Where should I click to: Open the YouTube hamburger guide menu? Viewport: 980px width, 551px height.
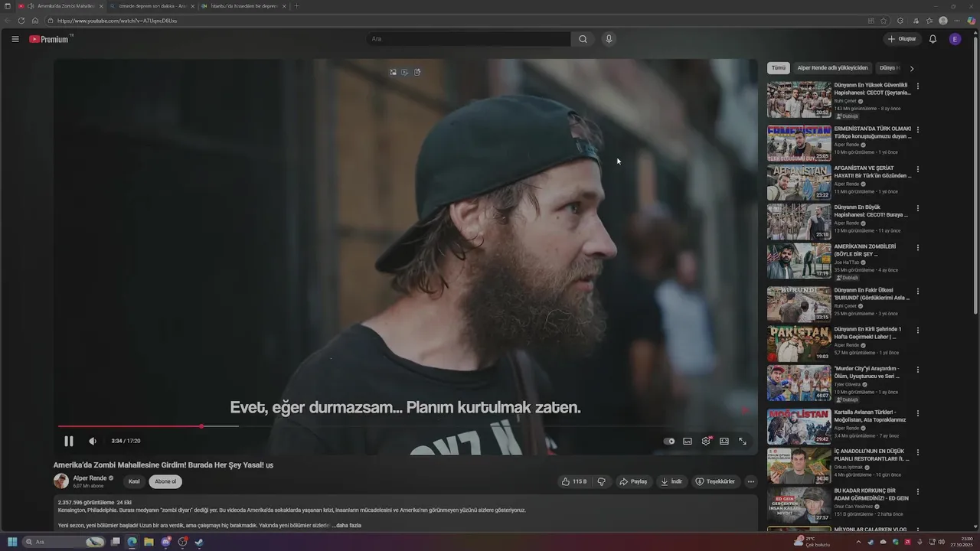click(x=15, y=39)
